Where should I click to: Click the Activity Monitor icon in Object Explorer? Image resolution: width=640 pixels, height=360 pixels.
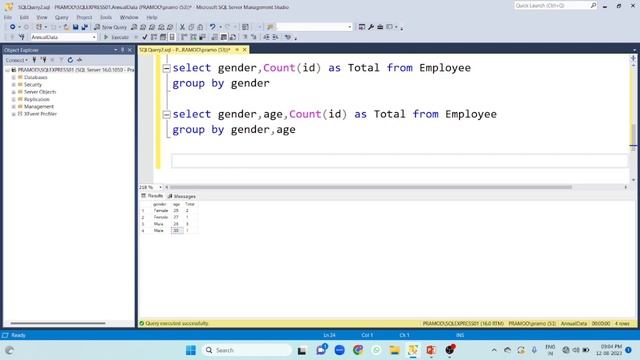click(80, 60)
